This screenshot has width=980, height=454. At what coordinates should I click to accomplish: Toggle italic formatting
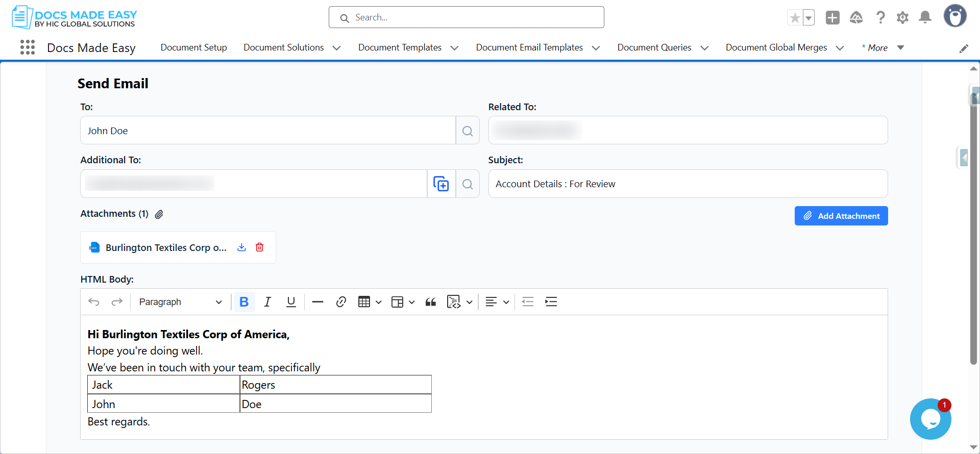coord(267,302)
